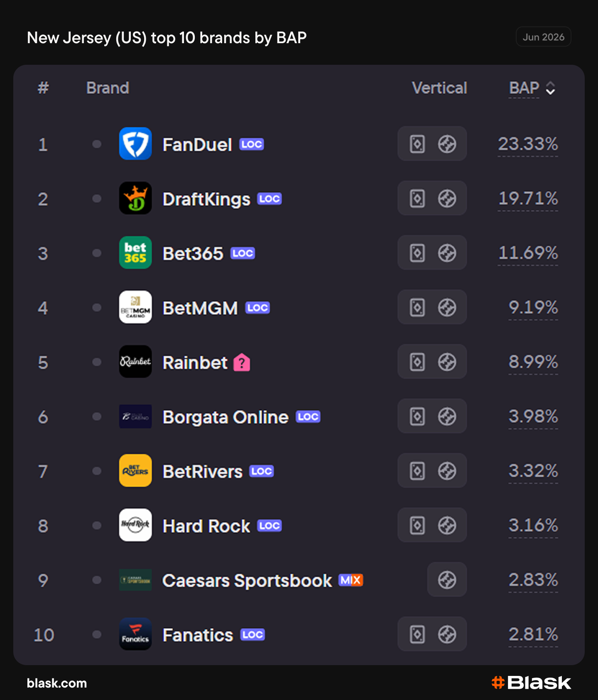Click the DraftKings crown logo

coord(135,198)
